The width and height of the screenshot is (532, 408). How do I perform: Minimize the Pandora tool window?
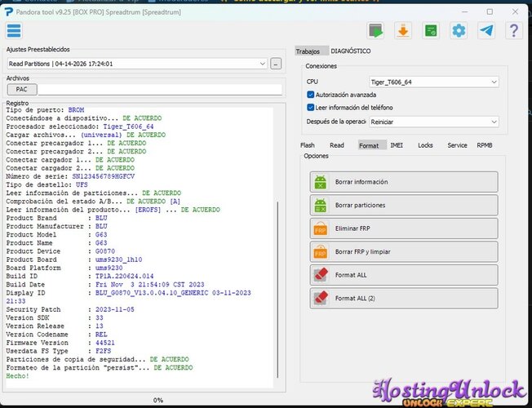(464, 12)
